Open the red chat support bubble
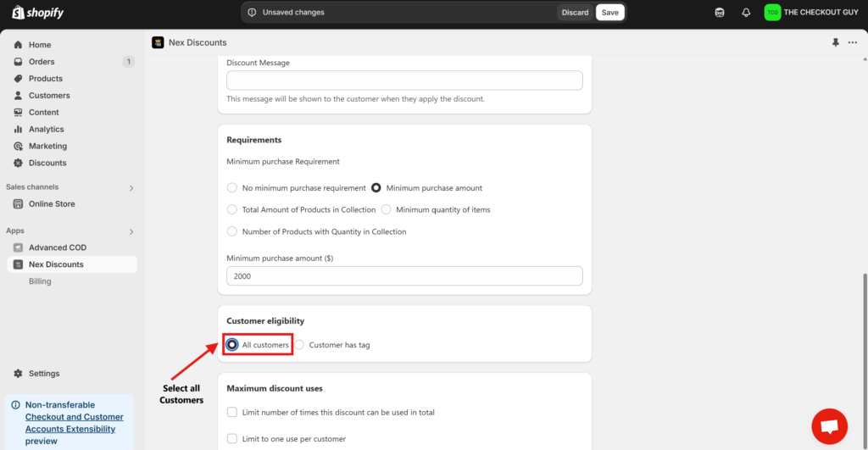This screenshot has height=450, width=868. (x=829, y=426)
